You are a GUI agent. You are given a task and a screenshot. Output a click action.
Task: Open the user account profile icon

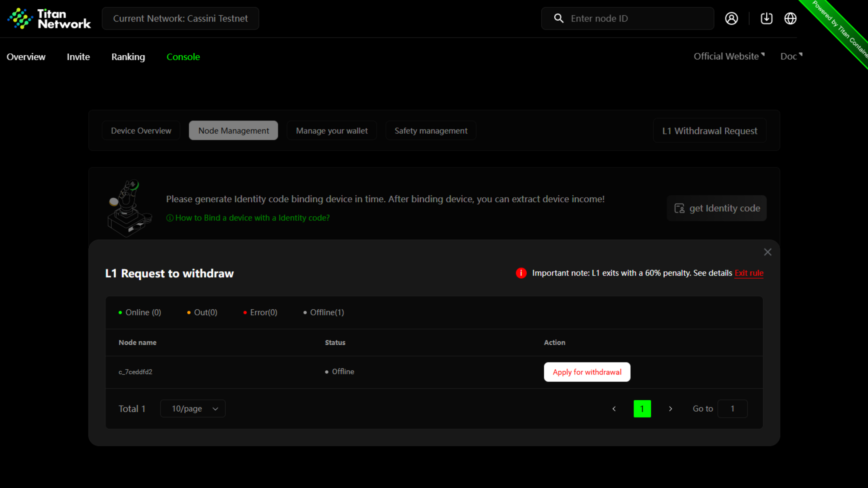click(x=731, y=18)
